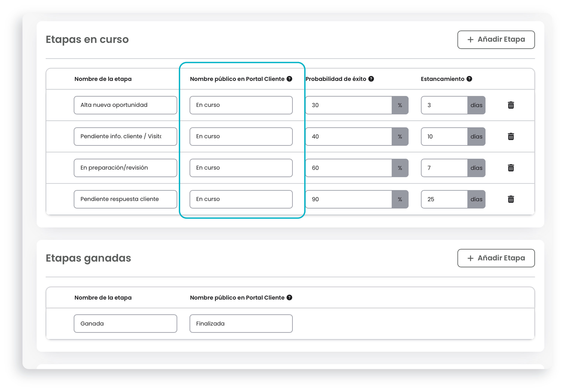Open help icon beside Estancamiento

point(469,79)
